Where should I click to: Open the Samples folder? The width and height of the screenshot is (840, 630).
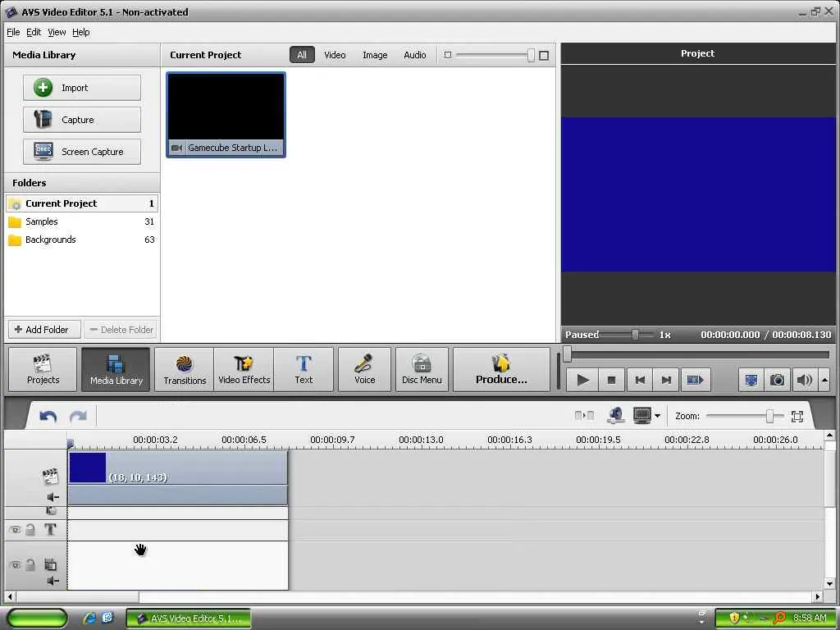pos(82,221)
